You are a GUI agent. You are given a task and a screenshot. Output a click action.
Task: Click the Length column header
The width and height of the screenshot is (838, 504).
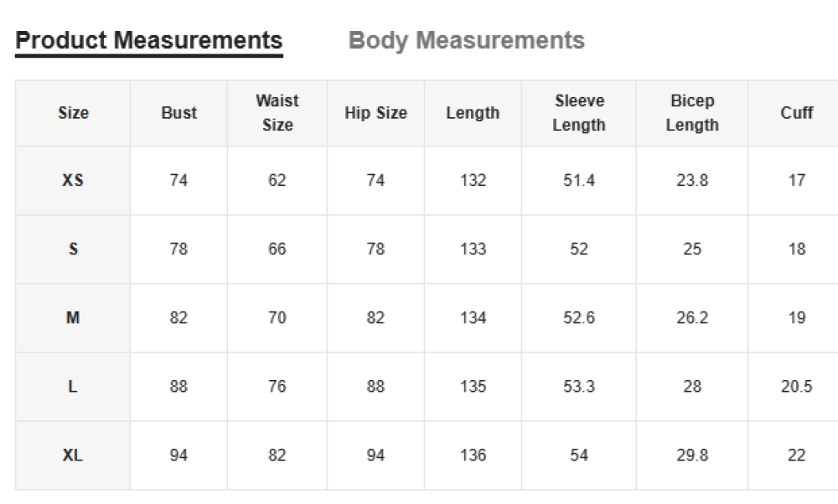click(473, 113)
